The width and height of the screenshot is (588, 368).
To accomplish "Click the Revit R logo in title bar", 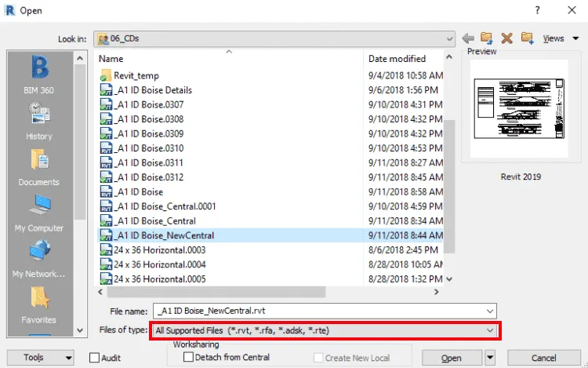I will click(x=9, y=10).
